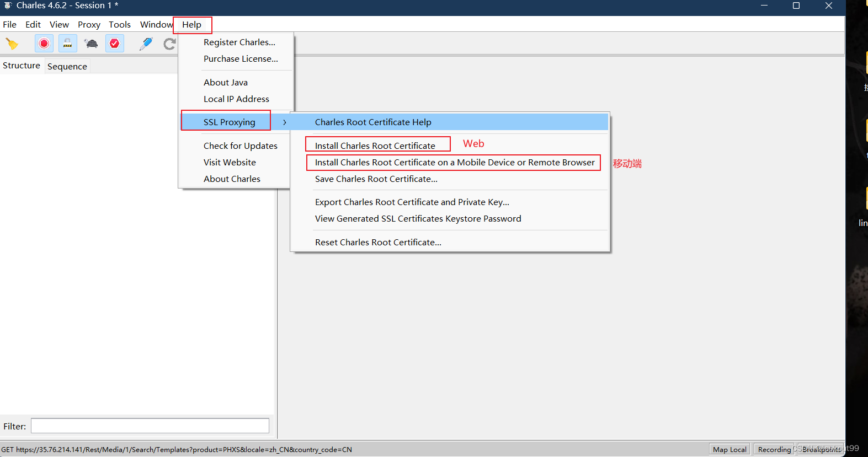Open the View menu
Screen dimensions: 868x457
coord(59,25)
